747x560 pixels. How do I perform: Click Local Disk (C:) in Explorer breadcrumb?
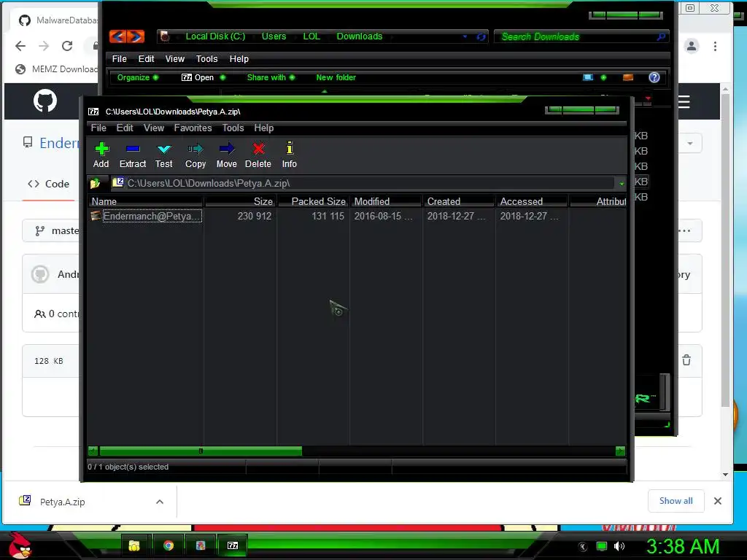pos(215,36)
